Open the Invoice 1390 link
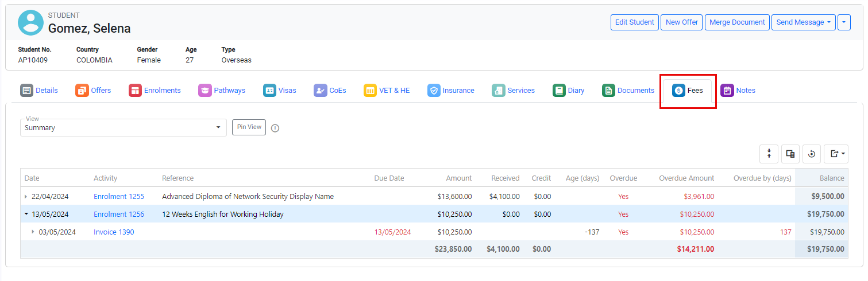Image resolution: width=868 pixels, height=281 pixels. tap(114, 232)
